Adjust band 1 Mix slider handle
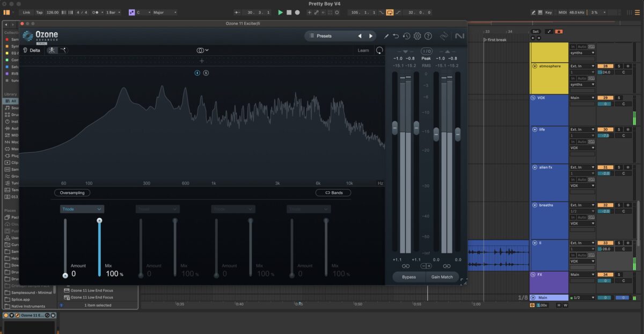The height and width of the screenshot is (334, 644). (99, 221)
